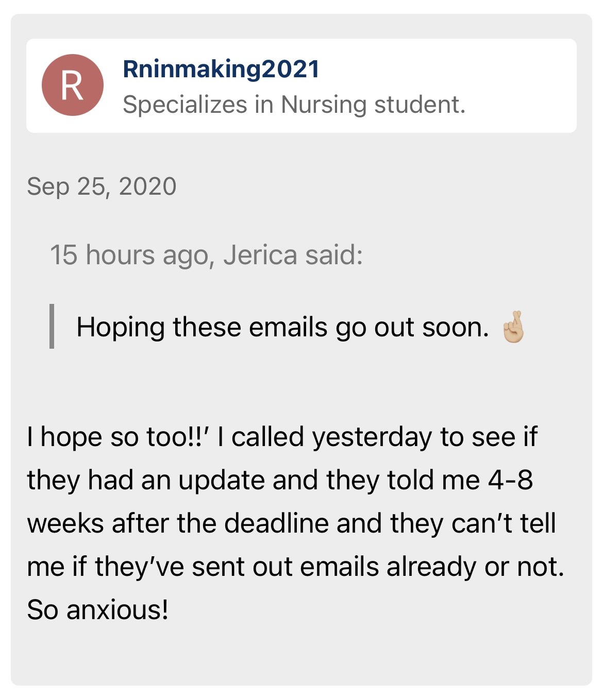Click 'already or not.' in reply body
603x700 pixels.
475,567
